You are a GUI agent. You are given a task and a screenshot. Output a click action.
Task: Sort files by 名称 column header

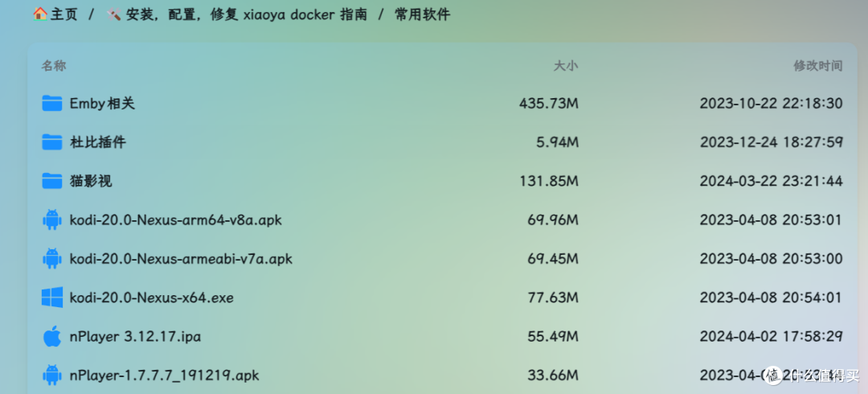click(54, 66)
